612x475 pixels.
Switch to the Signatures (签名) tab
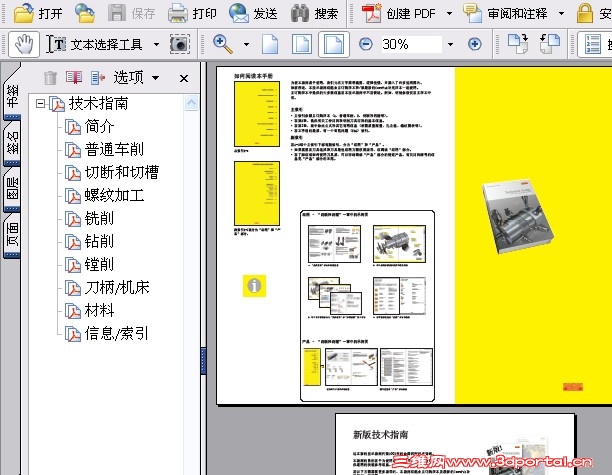click(x=12, y=142)
